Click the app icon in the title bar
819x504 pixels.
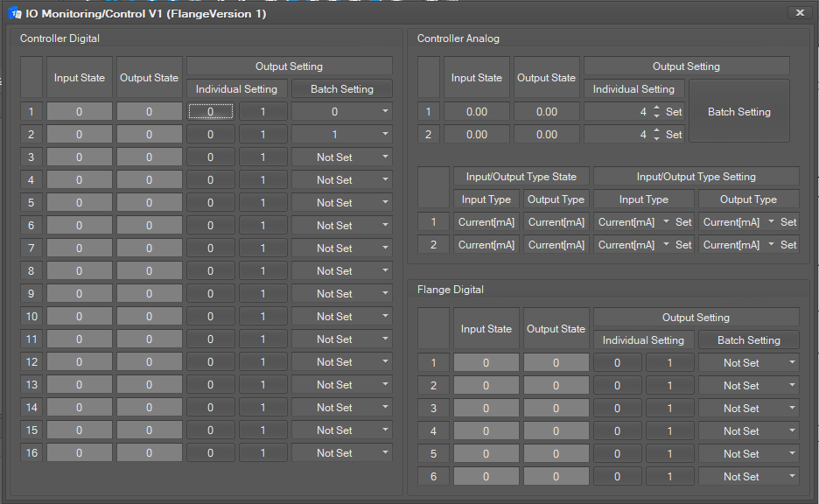(x=14, y=13)
